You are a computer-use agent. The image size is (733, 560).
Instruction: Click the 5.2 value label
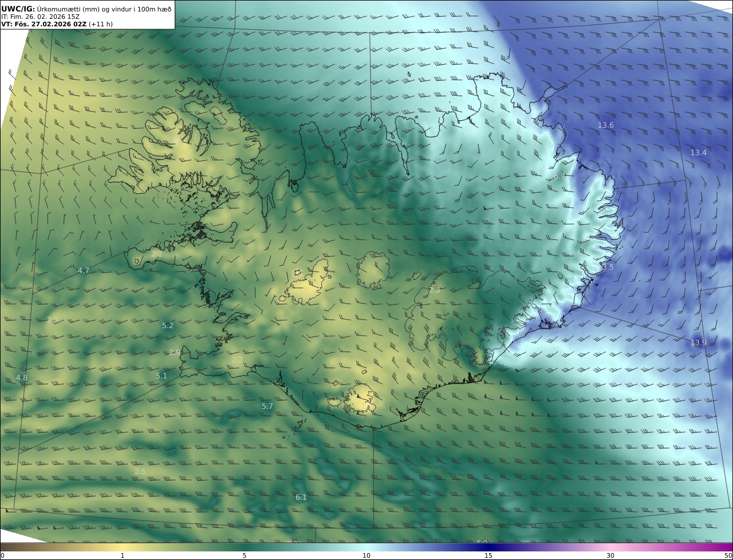167,325
